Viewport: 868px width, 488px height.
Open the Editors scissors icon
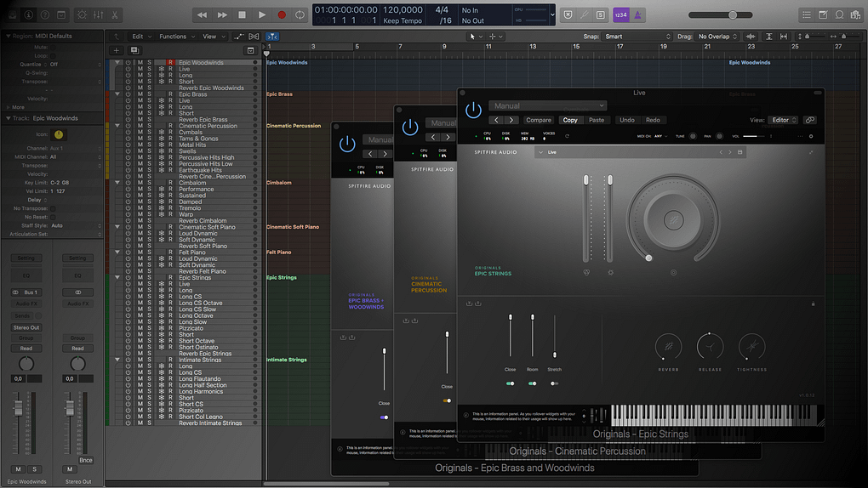pos(115,15)
